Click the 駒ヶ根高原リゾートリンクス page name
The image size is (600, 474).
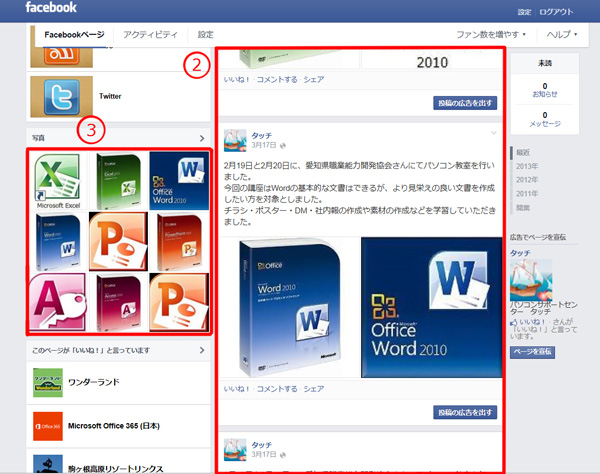pyautogui.click(x=116, y=469)
